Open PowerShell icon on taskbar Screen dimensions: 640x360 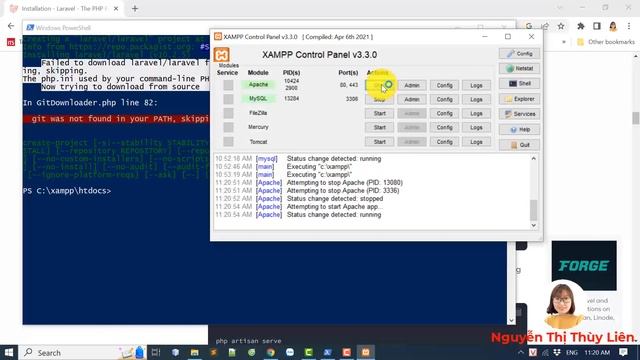(x=327, y=352)
